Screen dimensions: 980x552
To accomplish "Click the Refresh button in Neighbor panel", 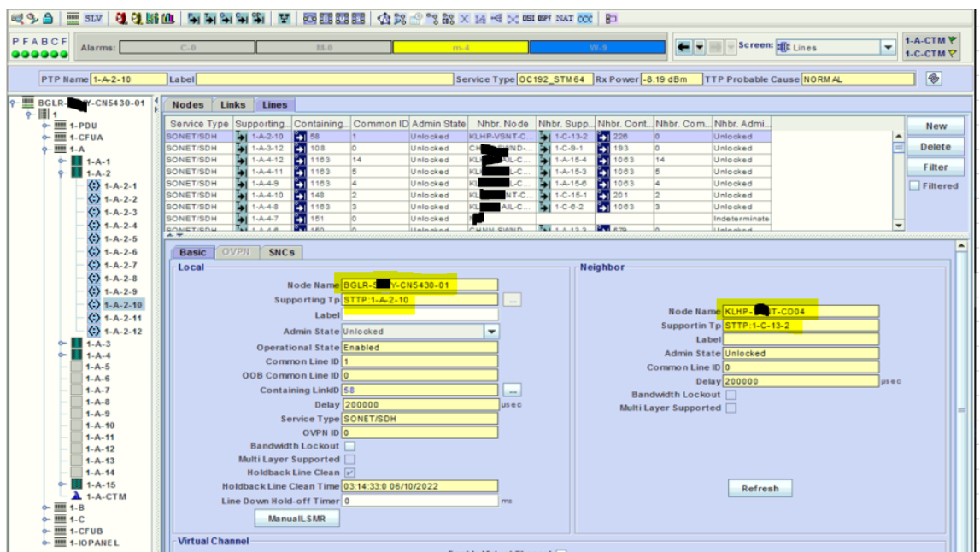I will coord(760,488).
